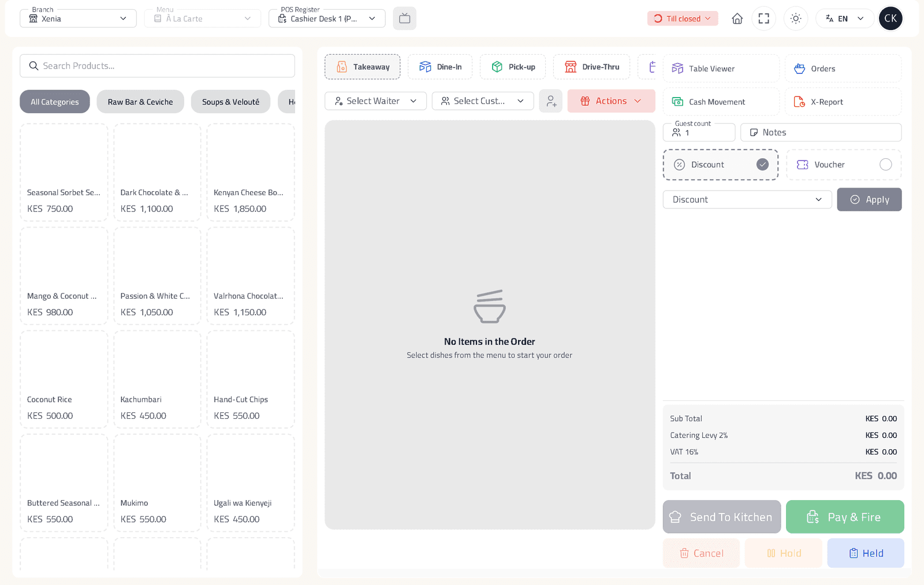Switch to Pick-up order type
The width and height of the screenshot is (924, 585).
(513, 67)
